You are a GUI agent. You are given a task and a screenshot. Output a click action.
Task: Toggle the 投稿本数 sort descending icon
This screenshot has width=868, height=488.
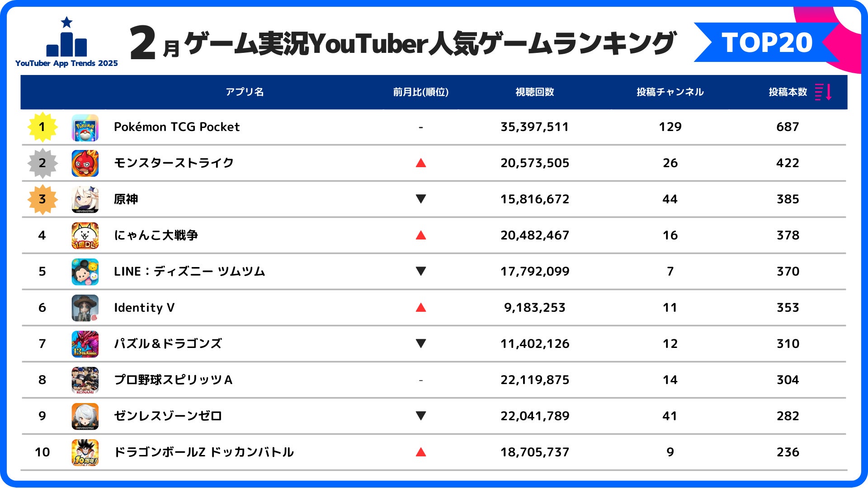pyautogui.click(x=823, y=92)
